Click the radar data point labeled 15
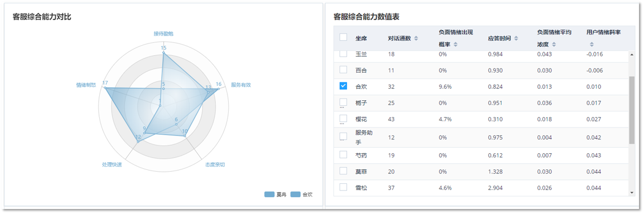Viewport: 644px width, 214px height. click(x=163, y=52)
